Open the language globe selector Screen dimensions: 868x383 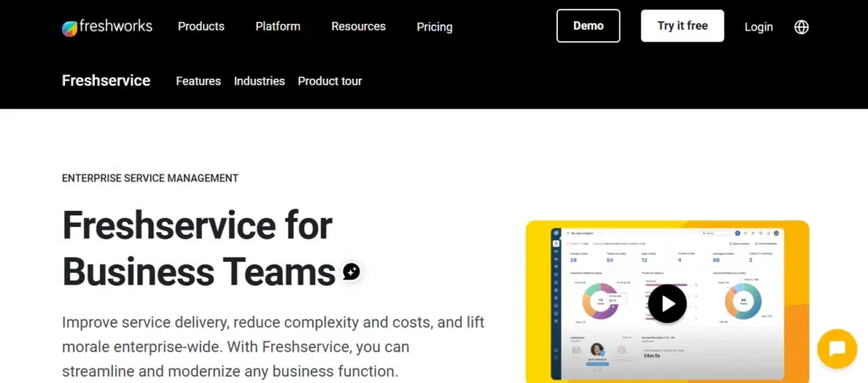point(801,26)
